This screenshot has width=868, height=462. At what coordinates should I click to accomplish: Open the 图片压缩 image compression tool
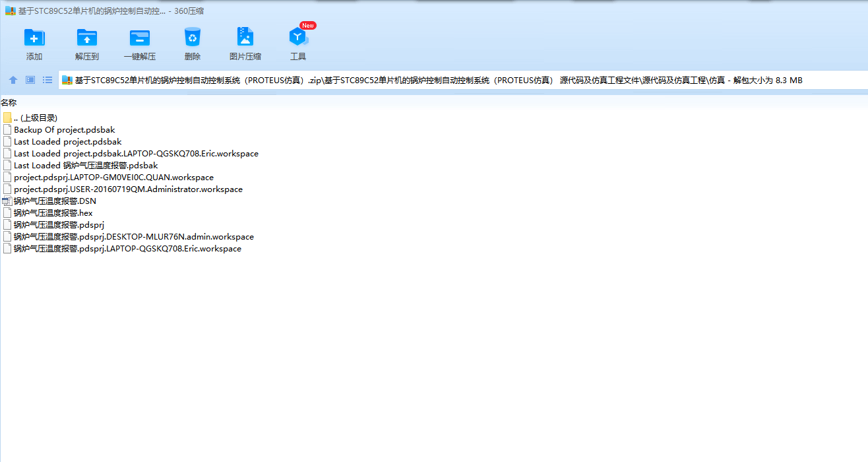tap(245, 37)
